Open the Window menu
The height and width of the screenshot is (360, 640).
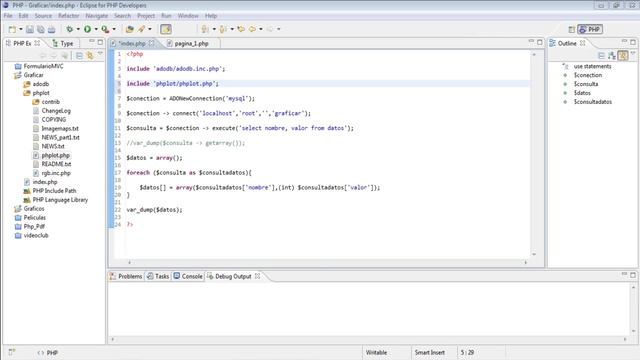tap(188, 16)
